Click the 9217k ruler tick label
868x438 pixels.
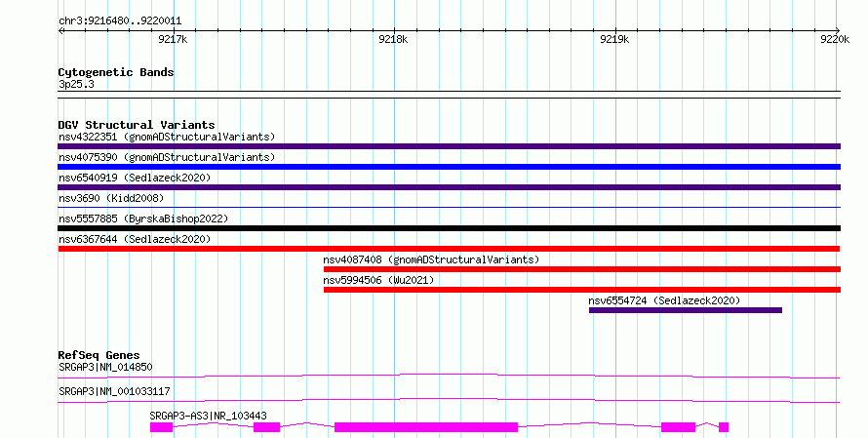tap(173, 39)
